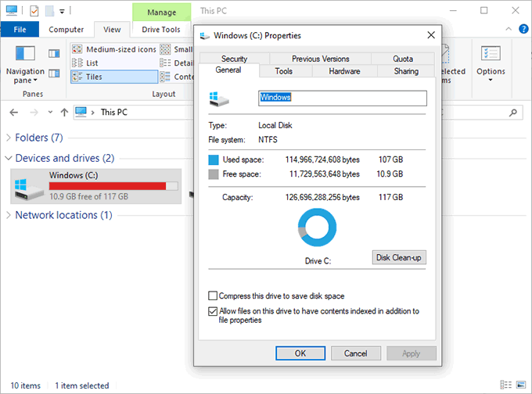Click the search magnifier icon
The image size is (532, 394).
coord(513,113)
